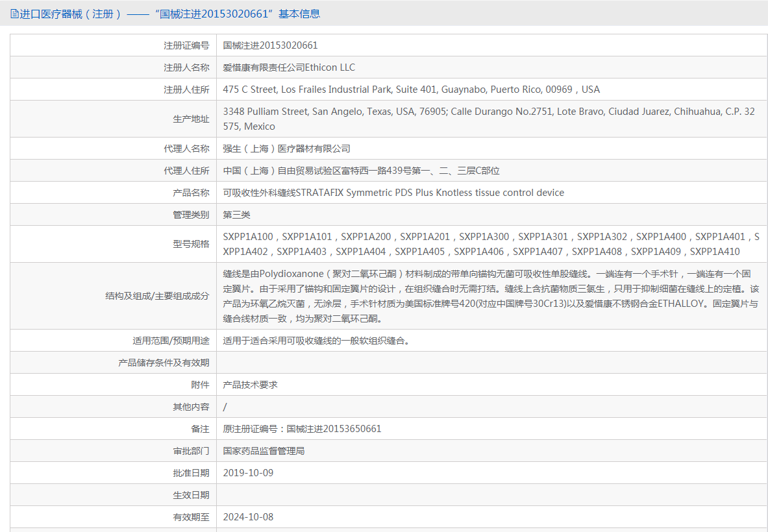Click the 备注 label
Viewport: 768px width, 532px height.
201,428
